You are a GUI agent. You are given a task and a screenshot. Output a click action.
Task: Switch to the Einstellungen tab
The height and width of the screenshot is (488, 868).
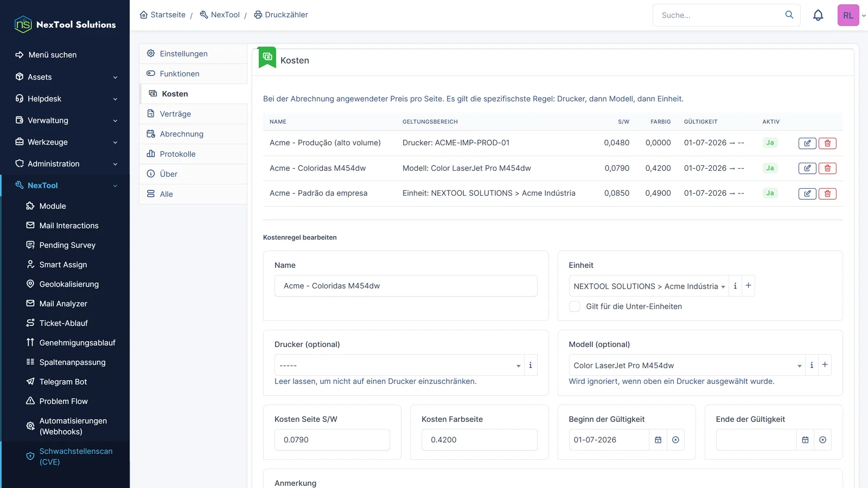[193, 54]
